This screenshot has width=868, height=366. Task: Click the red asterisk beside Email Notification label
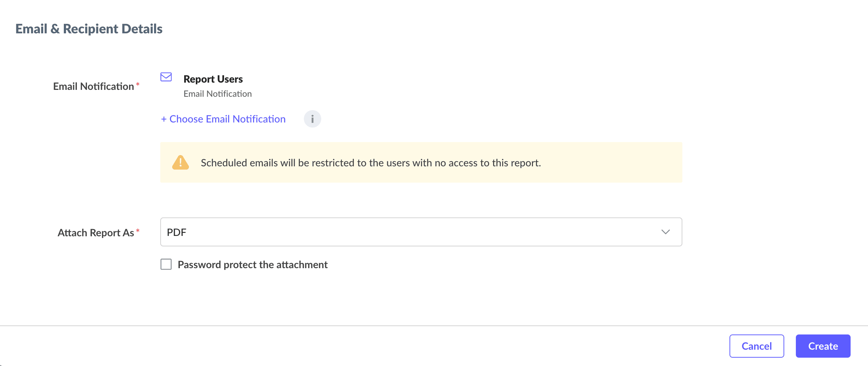[138, 85]
